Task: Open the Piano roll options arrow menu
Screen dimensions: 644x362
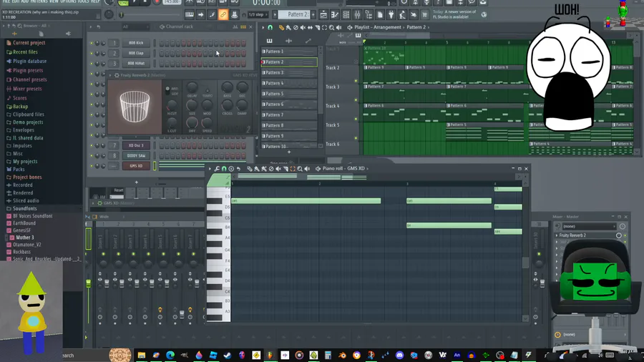Action: click(x=210, y=169)
